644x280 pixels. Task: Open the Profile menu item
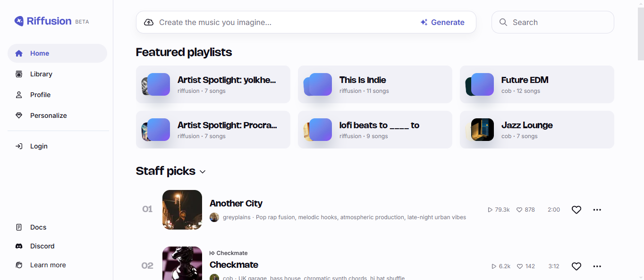[x=58, y=95]
